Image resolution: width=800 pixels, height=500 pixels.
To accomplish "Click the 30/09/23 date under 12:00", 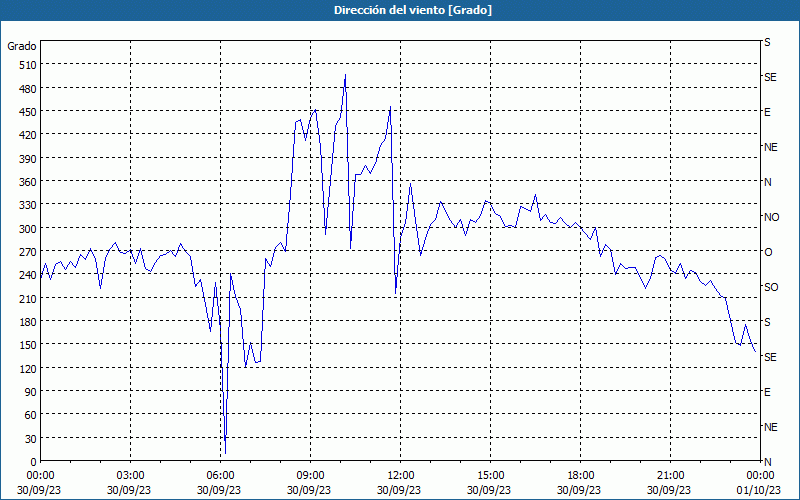I will click(399, 490).
